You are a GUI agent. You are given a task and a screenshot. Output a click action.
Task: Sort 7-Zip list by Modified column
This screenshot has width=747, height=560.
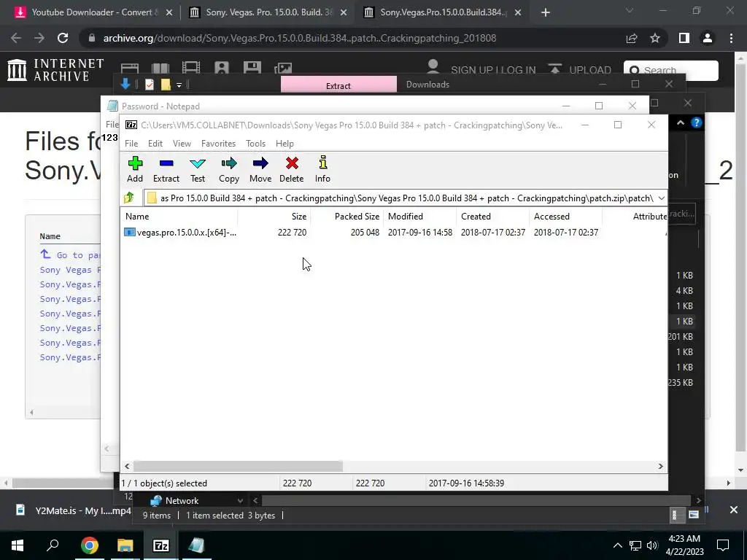pyautogui.click(x=419, y=216)
